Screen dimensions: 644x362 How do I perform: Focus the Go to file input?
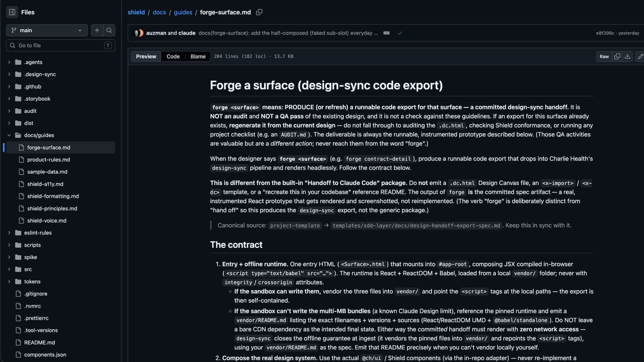click(x=60, y=45)
